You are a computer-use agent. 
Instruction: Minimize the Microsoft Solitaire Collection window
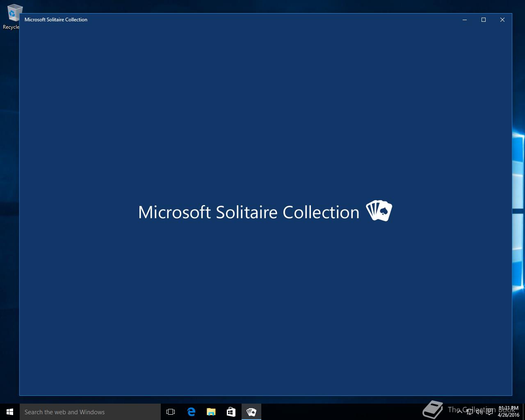[465, 20]
